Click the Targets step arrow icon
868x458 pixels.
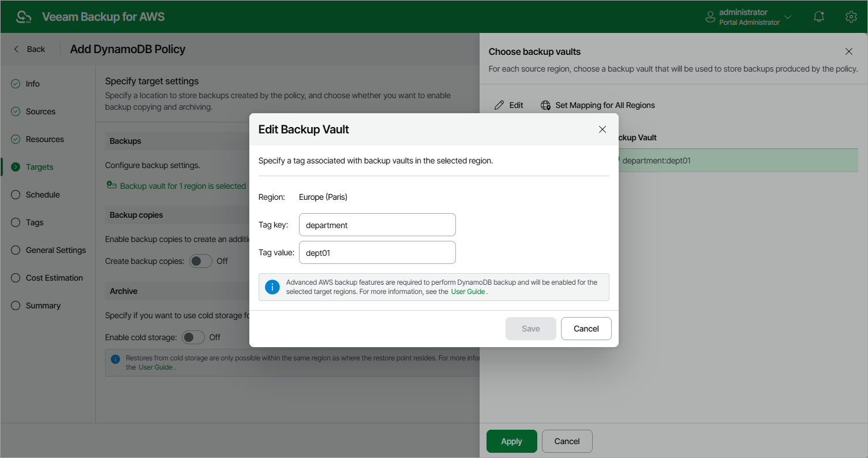tap(16, 167)
